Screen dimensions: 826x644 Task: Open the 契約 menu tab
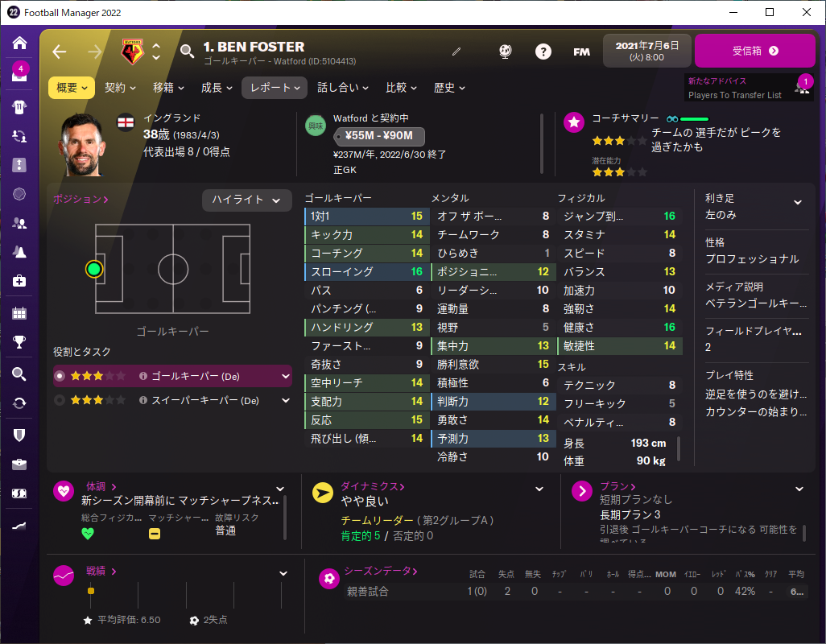120,88
